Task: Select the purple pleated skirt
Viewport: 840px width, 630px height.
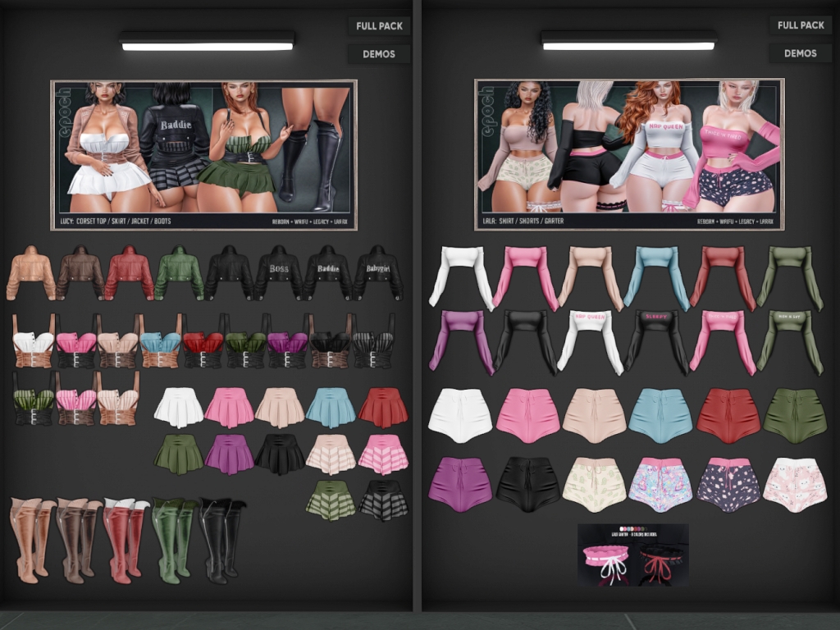Action: point(231,454)
